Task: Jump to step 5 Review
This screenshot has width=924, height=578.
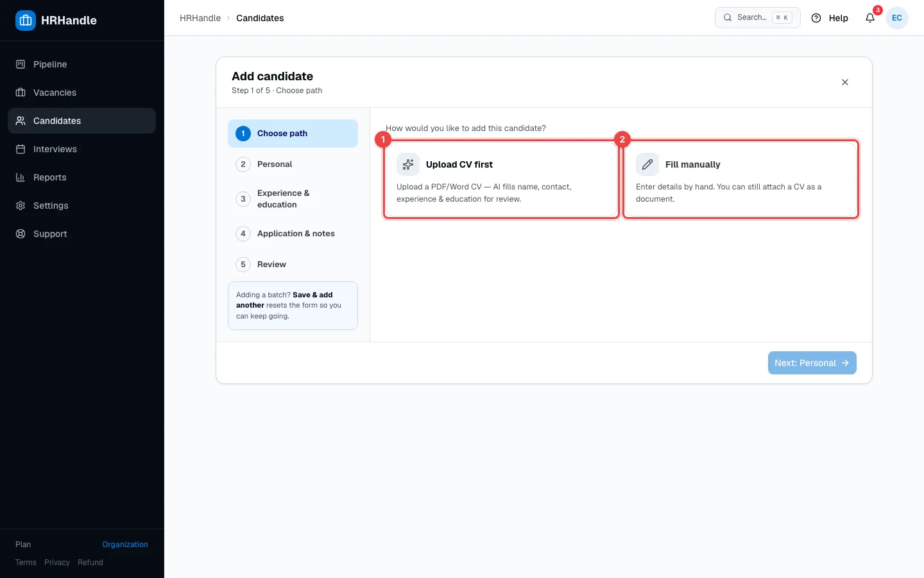Action: [293, 265]
